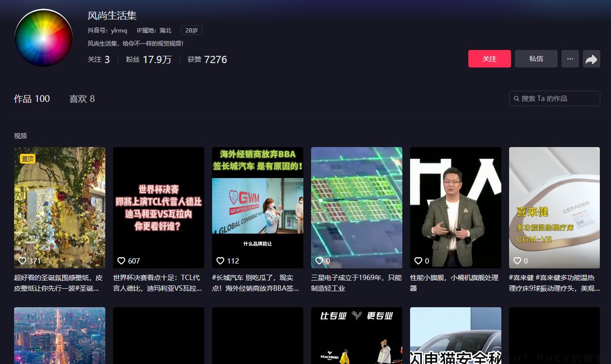Screen dimensions: 611x364
Task: Click heart icon on CERAGEM video
Action: (517, 261)
